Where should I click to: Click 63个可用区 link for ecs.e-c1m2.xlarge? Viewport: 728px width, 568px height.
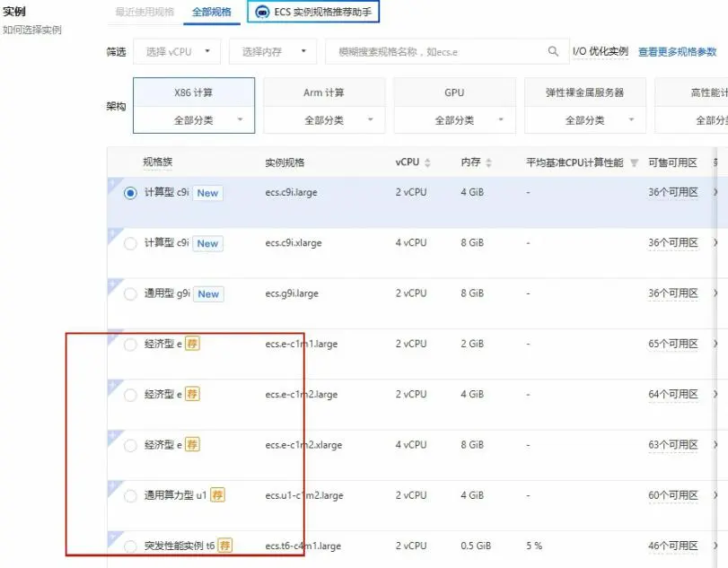click(673, 445)
